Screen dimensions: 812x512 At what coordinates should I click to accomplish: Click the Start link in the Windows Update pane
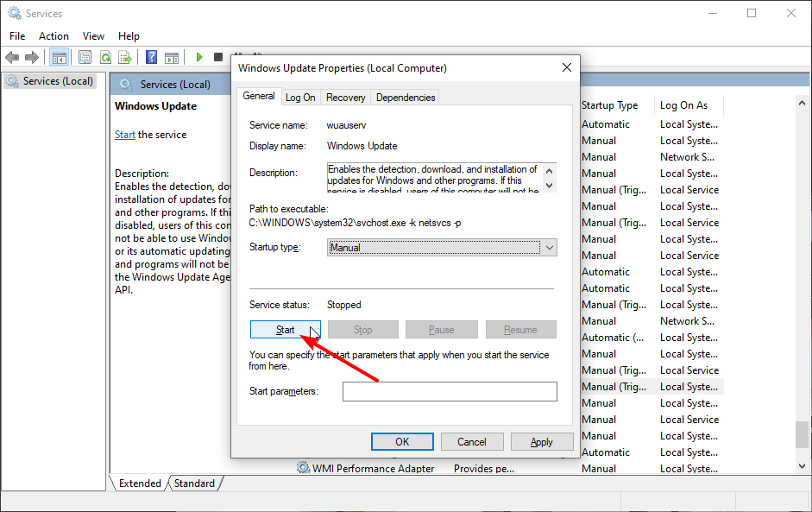pos(125,135)
